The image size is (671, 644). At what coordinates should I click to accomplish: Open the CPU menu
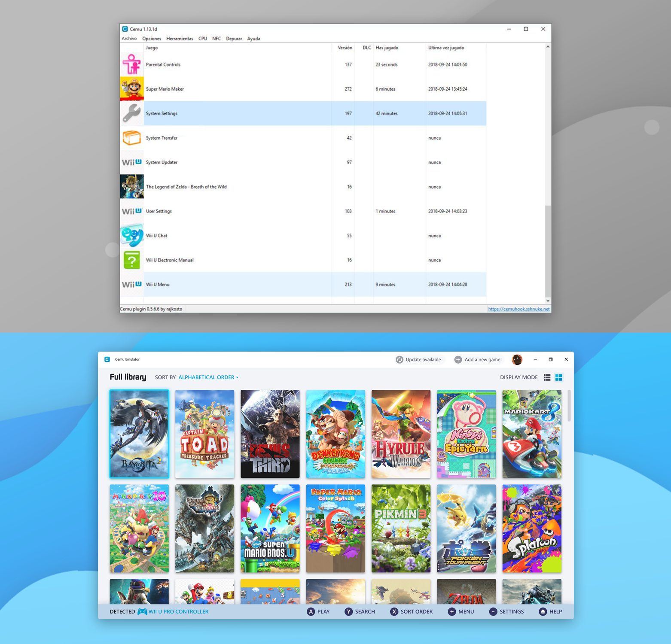coord(203,39)
